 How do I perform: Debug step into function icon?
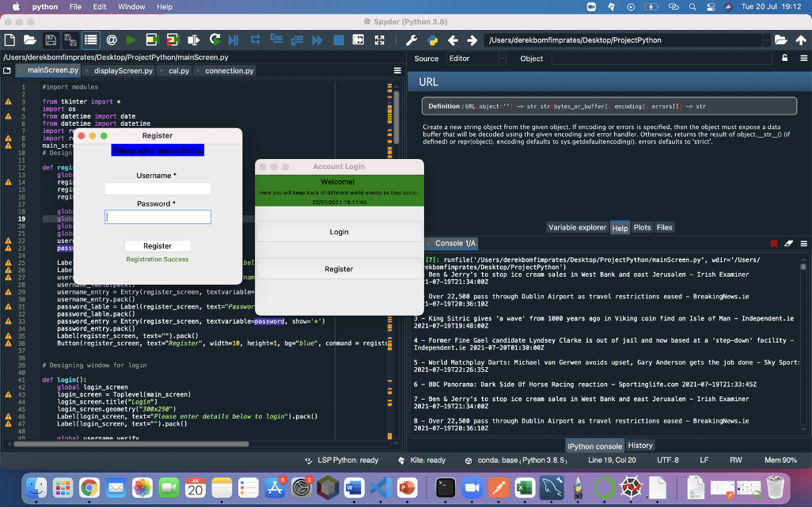276,40
